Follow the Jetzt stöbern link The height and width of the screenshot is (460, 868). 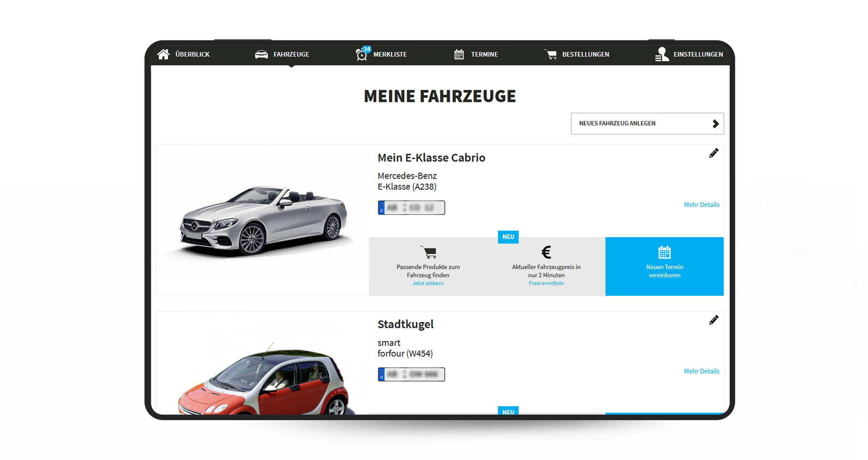[428, 283]
